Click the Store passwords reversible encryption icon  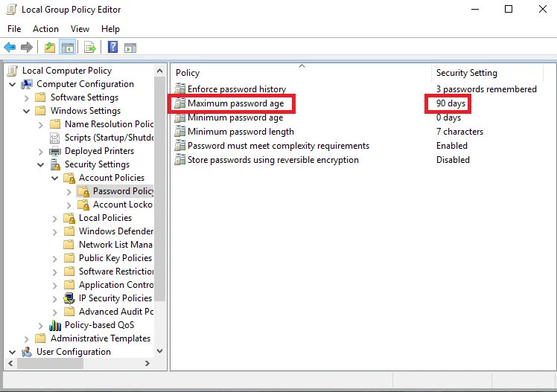pyautogui.click(x=180, y=160)
